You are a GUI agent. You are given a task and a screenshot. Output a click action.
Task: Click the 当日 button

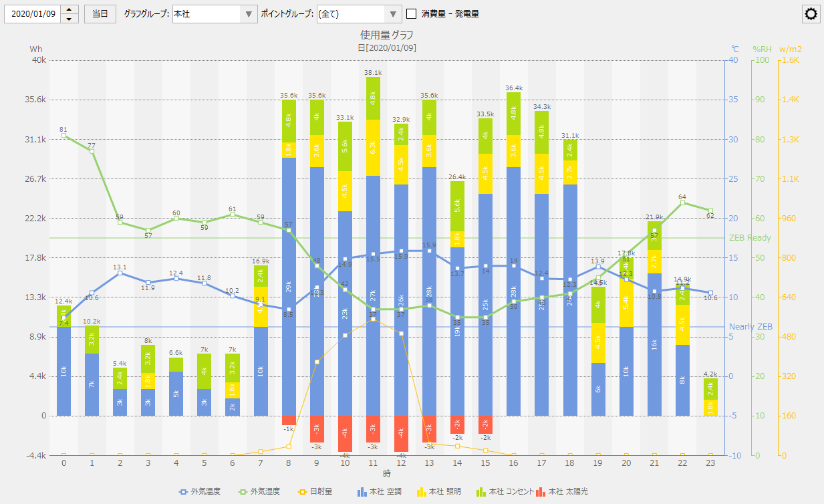click(100, 14)
